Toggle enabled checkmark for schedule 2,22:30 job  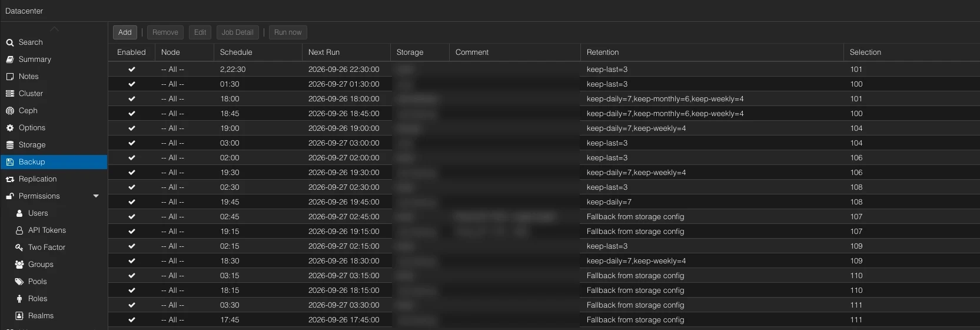coord(132,70)
